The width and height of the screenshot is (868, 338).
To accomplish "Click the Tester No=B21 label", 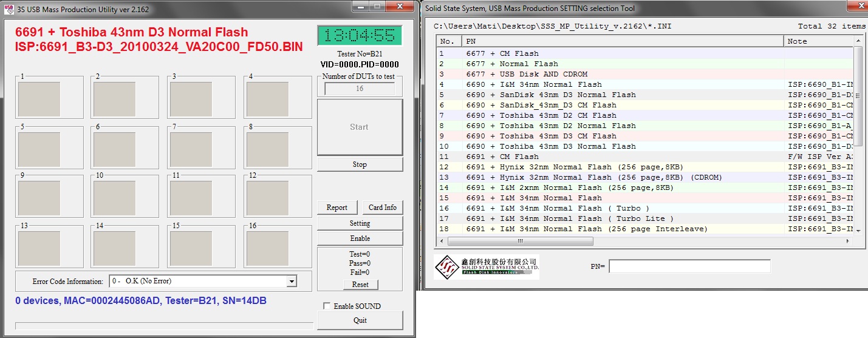I will (x=360, y=54).
